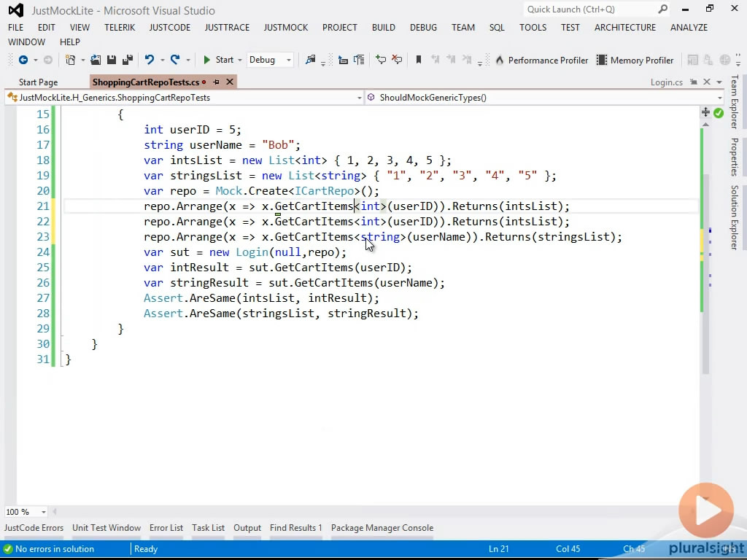The image size is (747, 560).
Task: Switch to the Login.cs preview tab
Action: 667,82
